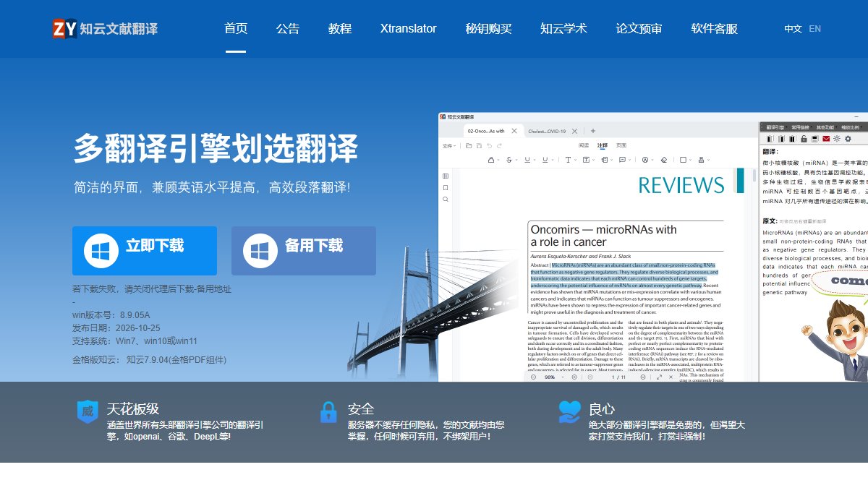Click the redo arrow in viewer toolbar
Image resolution: width=868 pixels, height=488 pixels.
point(499,146)
